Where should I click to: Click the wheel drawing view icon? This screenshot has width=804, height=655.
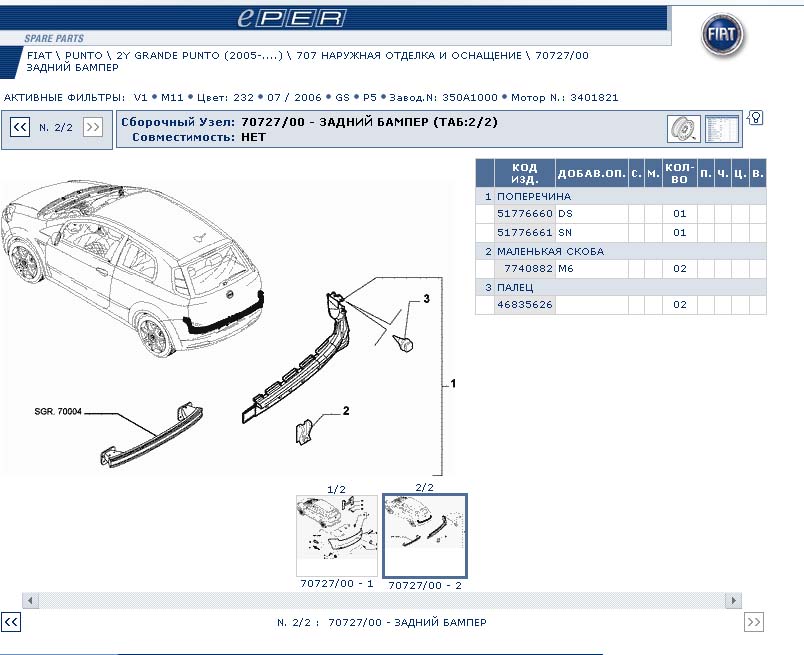[x=683, y=129]
